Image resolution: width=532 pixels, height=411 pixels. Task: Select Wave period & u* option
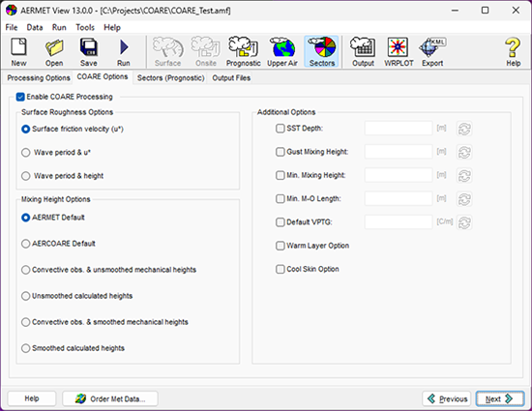click(x=25, y=153)
